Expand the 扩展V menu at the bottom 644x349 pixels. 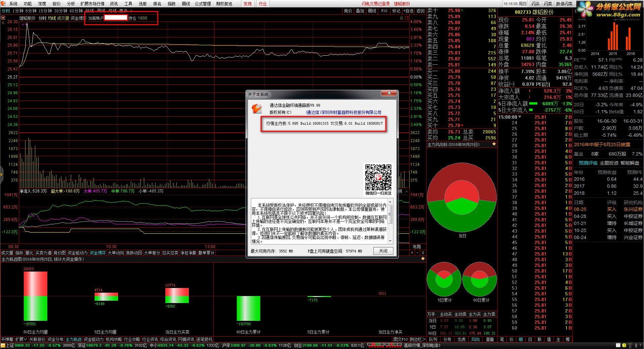click(21, 340)
